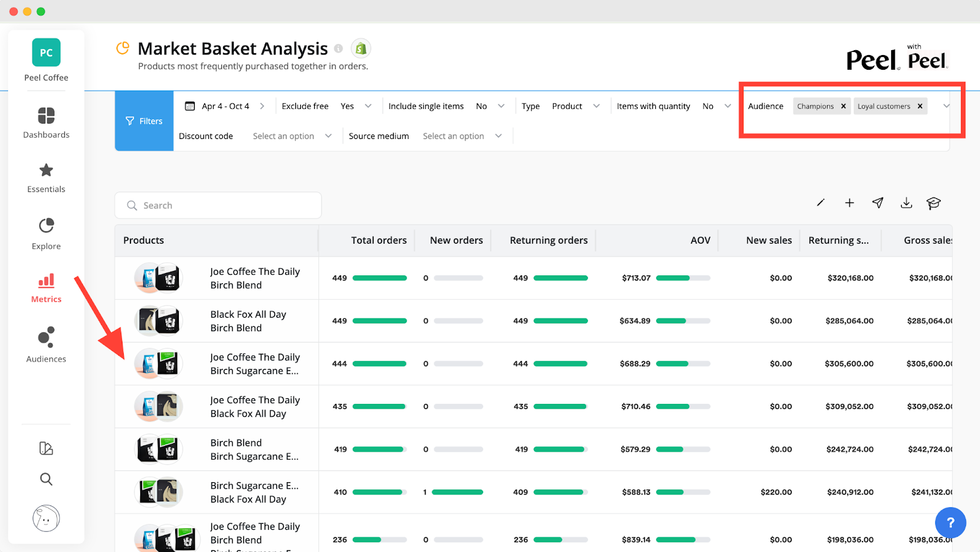Screen dimensions: 980x552
Task: Sort by New sales column
Action: tap(769, 241)
